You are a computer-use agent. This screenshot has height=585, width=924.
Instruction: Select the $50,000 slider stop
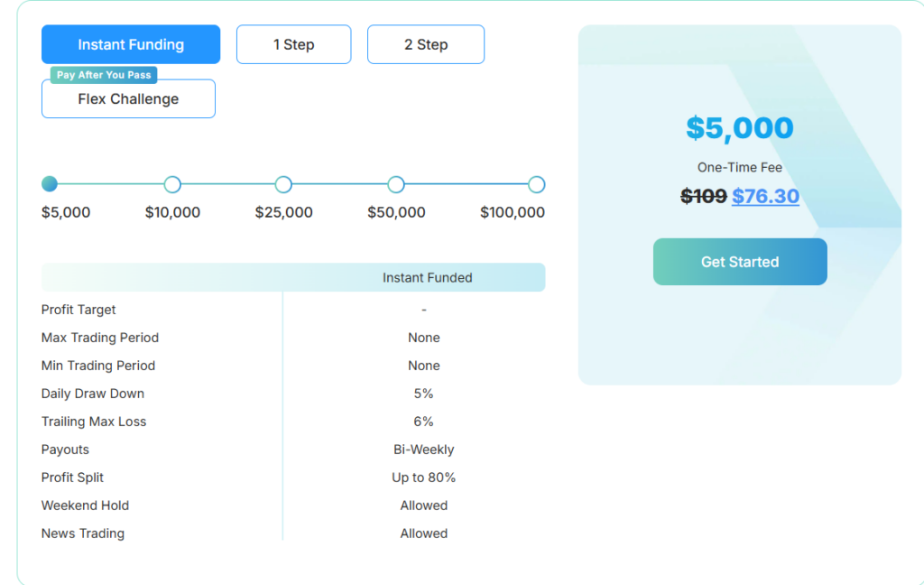click(396, 184)
